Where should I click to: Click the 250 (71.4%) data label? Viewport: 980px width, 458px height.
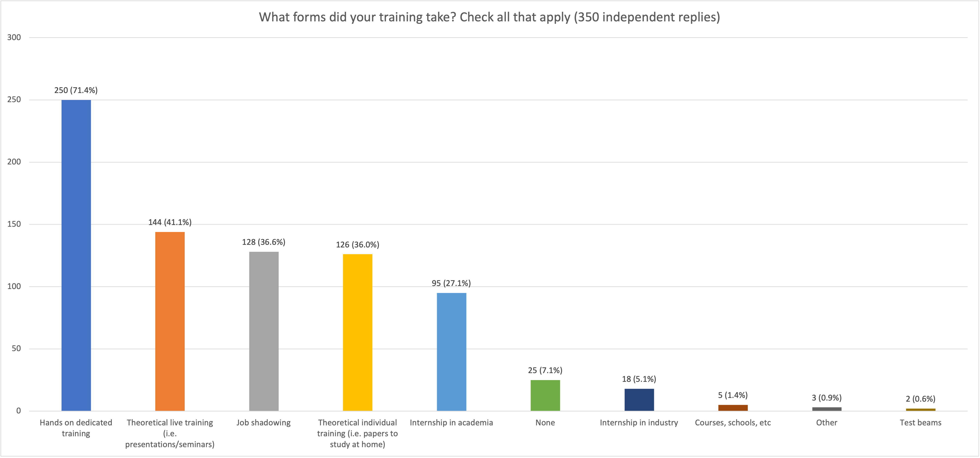coord(76,90)
